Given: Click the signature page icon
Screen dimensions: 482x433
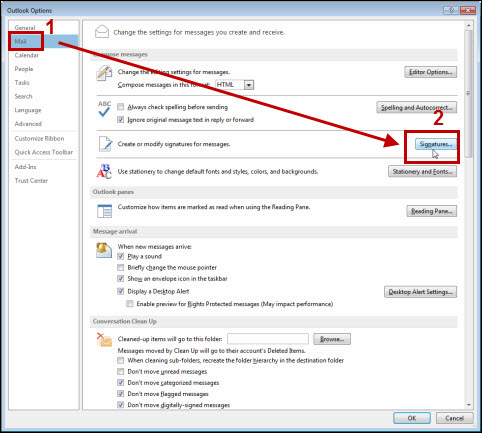Looking at the screenshot, I should [105, 144].
